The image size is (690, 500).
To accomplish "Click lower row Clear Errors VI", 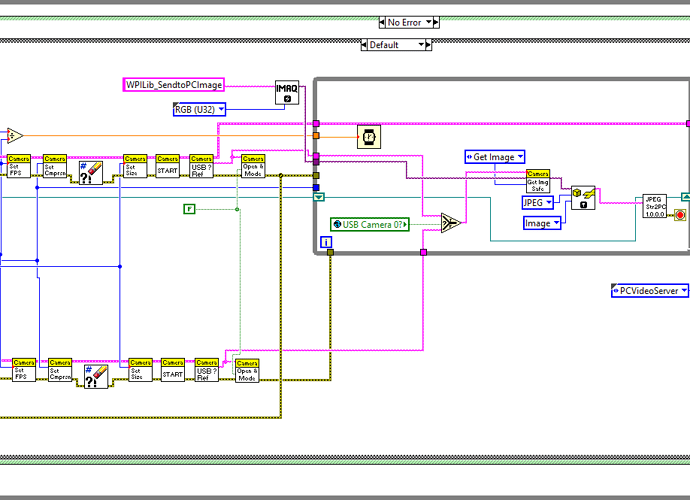I will 96,377.
